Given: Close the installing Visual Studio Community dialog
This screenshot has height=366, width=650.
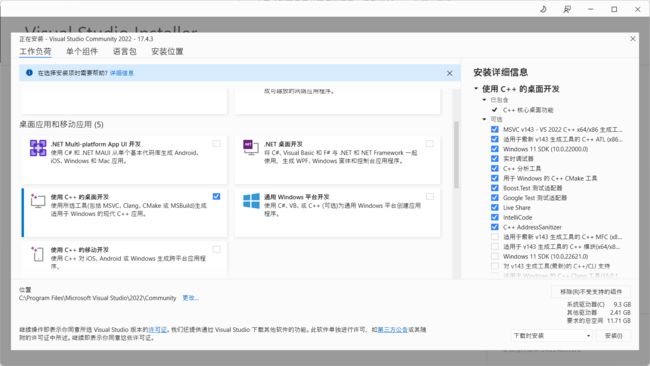Looking at the screenshot, I should 633,39.
